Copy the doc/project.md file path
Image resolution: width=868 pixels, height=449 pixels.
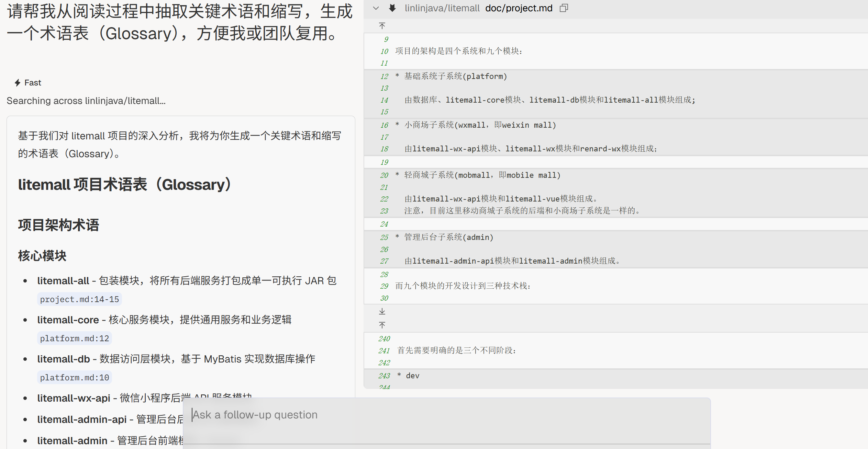coord(564,8)
